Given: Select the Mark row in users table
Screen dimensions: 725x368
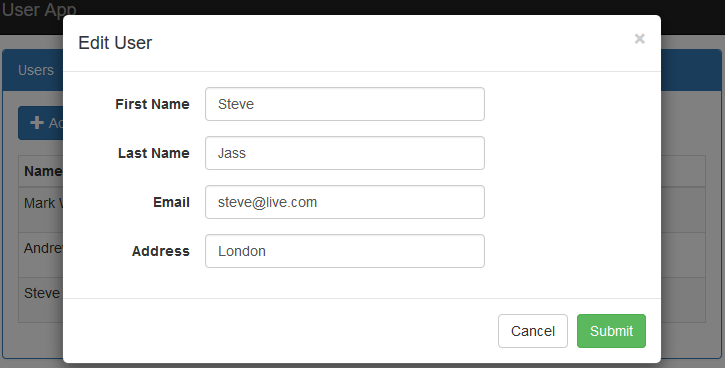Looking at the screenshot, I should pyautogui.click(x=41, y=209).
